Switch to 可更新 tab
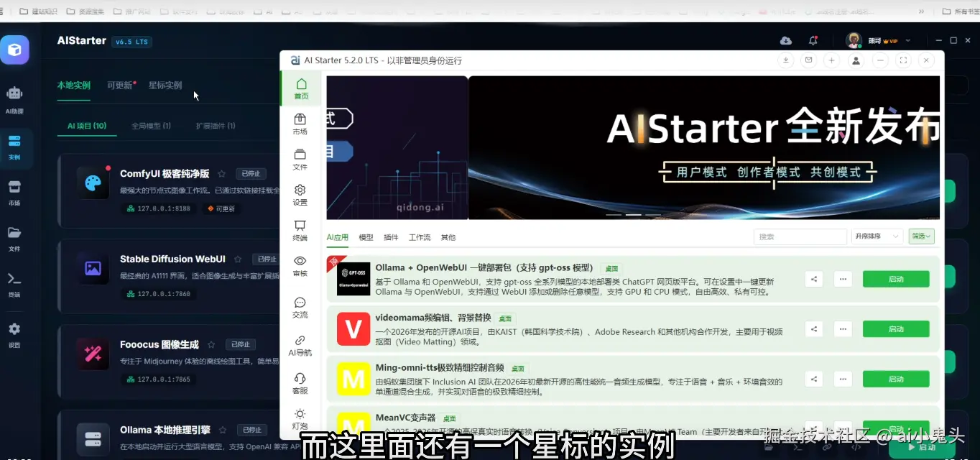Viewport: 980px width, 460px height. tap(121, 86)
